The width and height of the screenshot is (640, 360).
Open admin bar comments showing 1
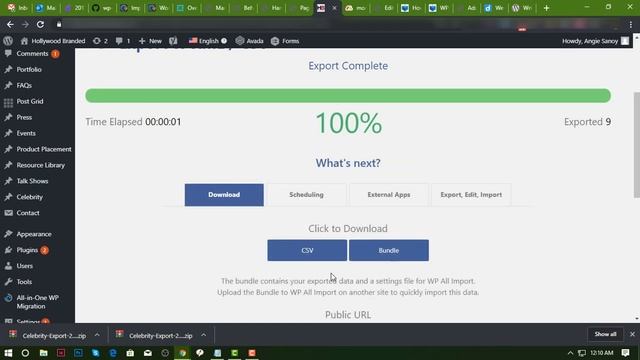123,41
